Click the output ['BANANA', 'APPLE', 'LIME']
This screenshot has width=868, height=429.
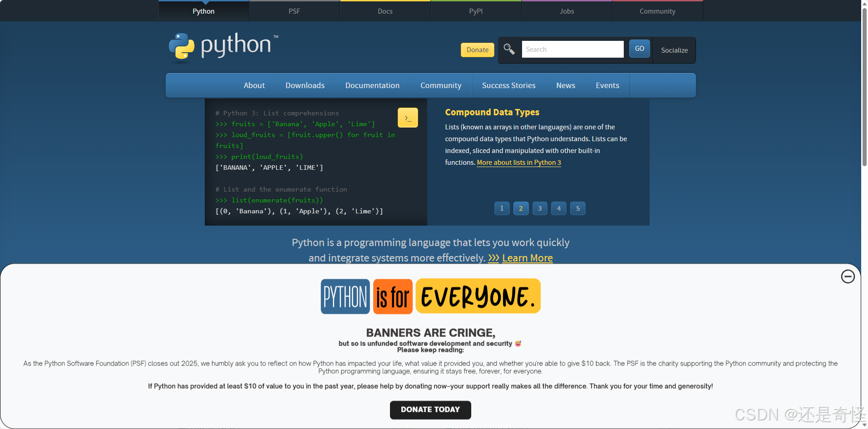[269, 168]
